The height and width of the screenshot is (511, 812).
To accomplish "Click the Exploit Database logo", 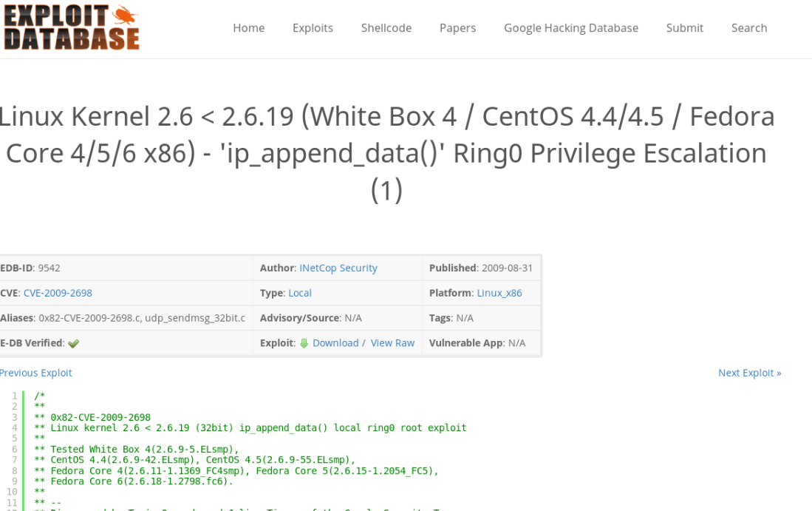I will click(71, 27).
